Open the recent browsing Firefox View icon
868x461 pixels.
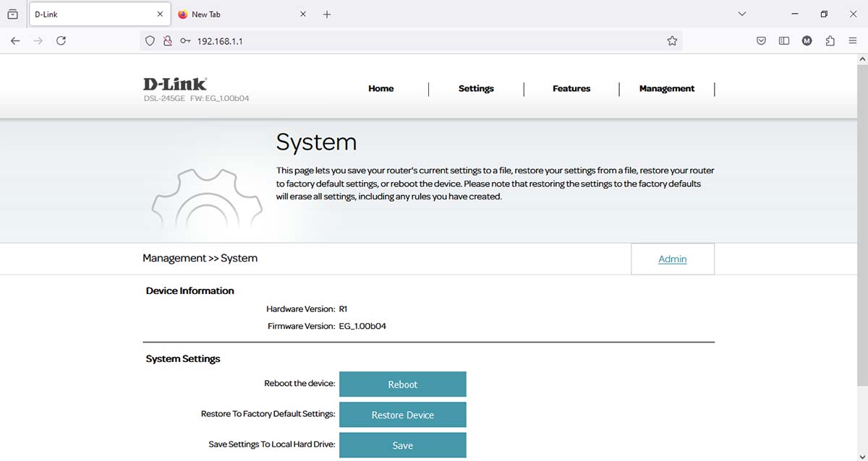[x=12, y=14]
